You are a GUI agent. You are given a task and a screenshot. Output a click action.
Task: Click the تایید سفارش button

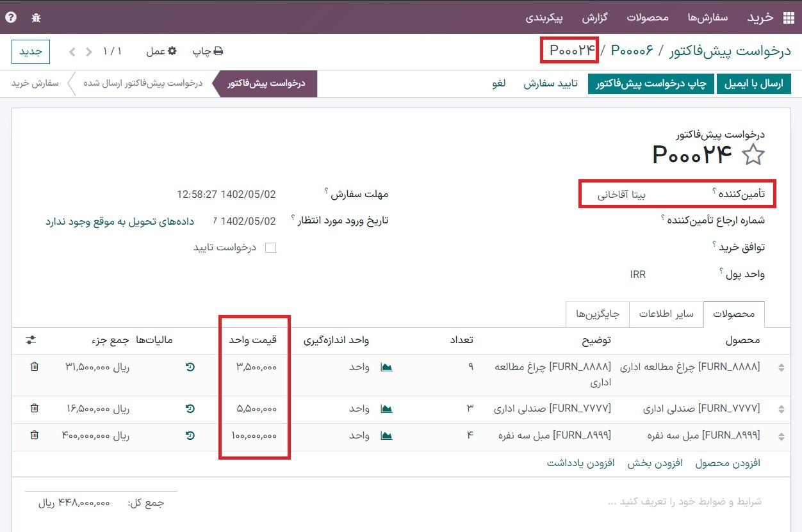coord(550,84)
